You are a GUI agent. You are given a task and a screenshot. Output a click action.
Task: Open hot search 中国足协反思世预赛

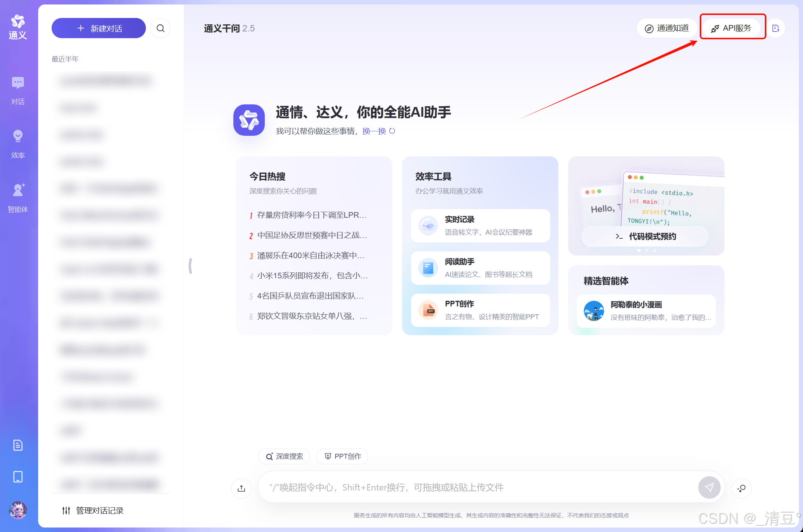tap(309, 235)
